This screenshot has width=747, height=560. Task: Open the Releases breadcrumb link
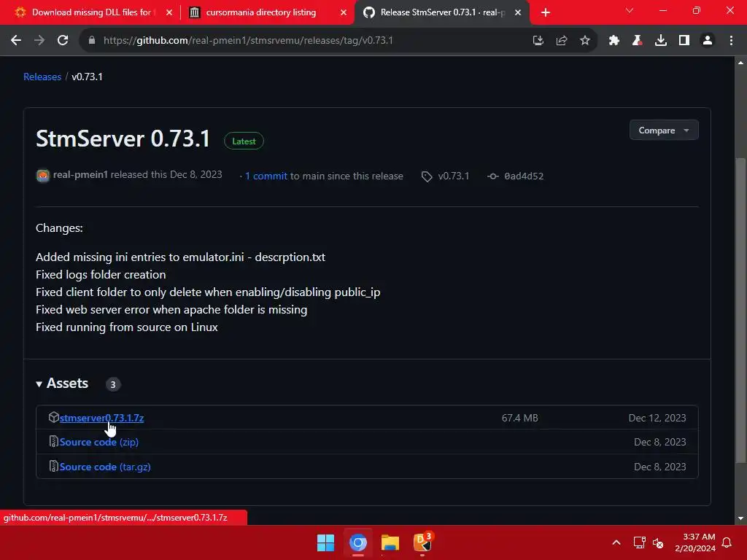42,77
